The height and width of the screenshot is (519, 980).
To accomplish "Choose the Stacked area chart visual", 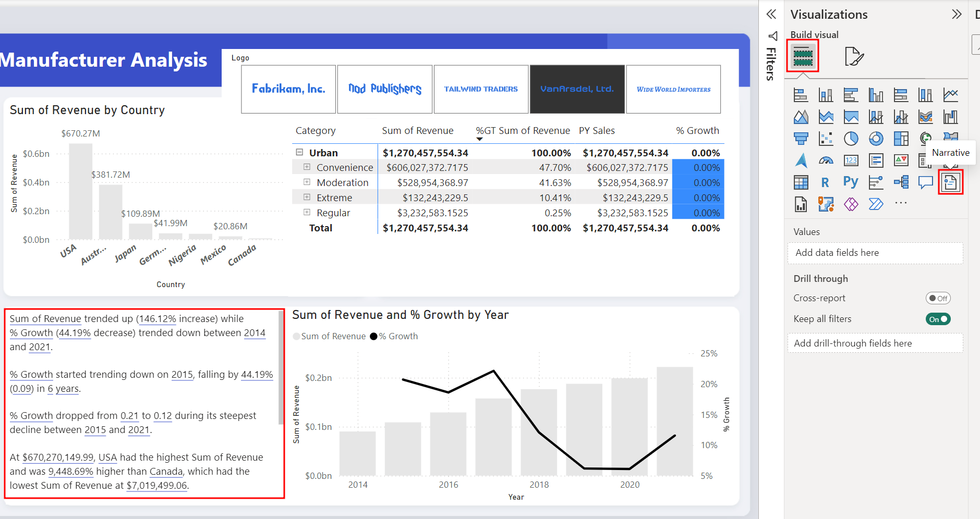I will (826, 117).
